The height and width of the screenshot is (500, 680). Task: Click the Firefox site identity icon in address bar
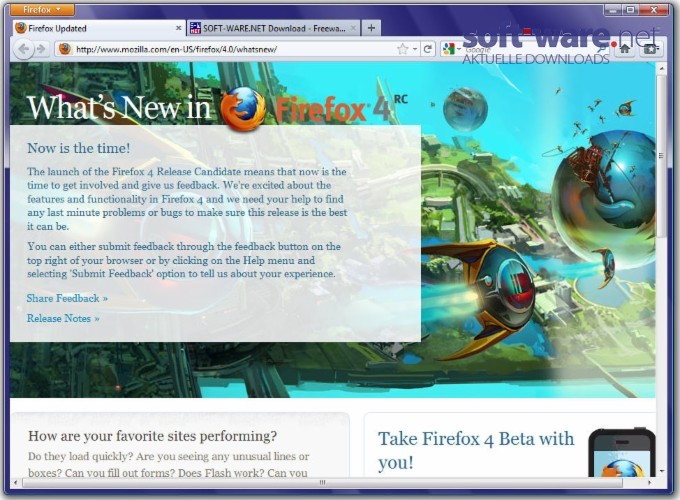[x=65, y=49]
